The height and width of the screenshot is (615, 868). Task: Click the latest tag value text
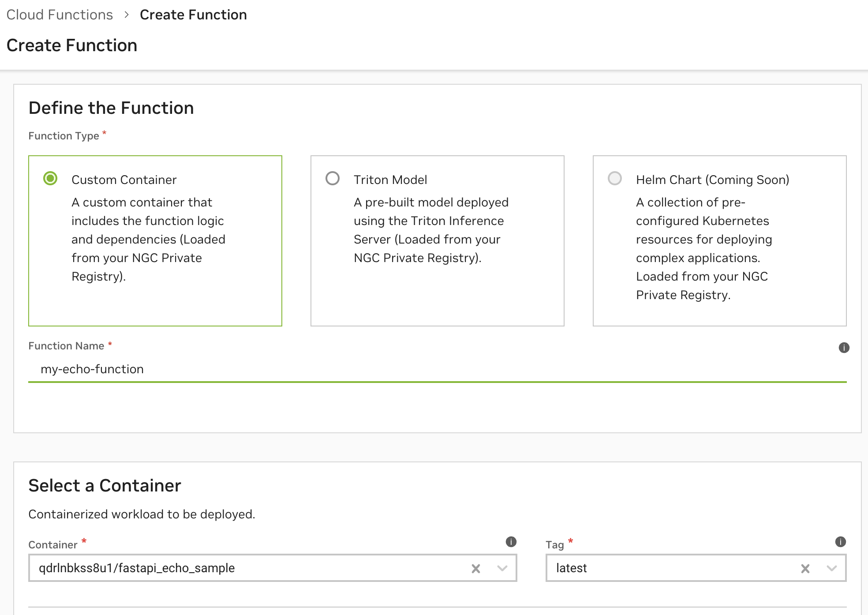click(x=571, y=569)
